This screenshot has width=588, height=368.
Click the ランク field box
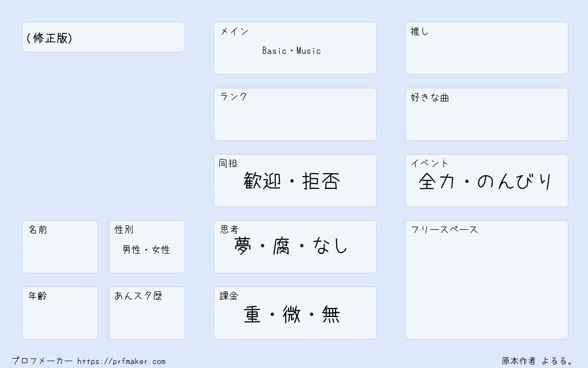coord(295,114)
